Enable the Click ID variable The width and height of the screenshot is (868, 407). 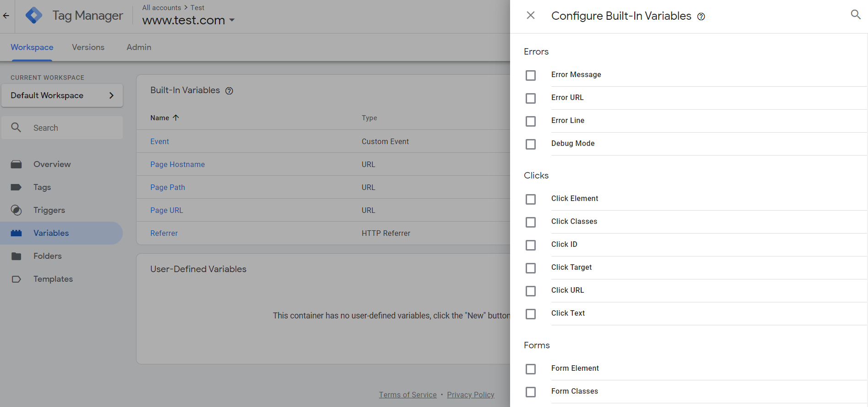tap(531, 245)
